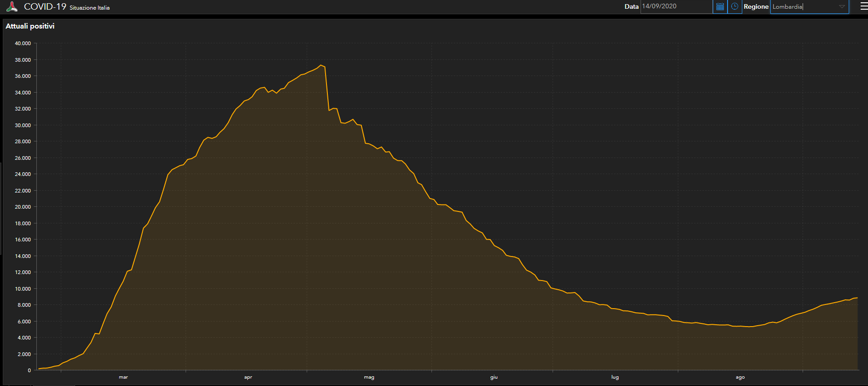
Task: Click the 20.000 y-axis label
Action: pos(23,207)
